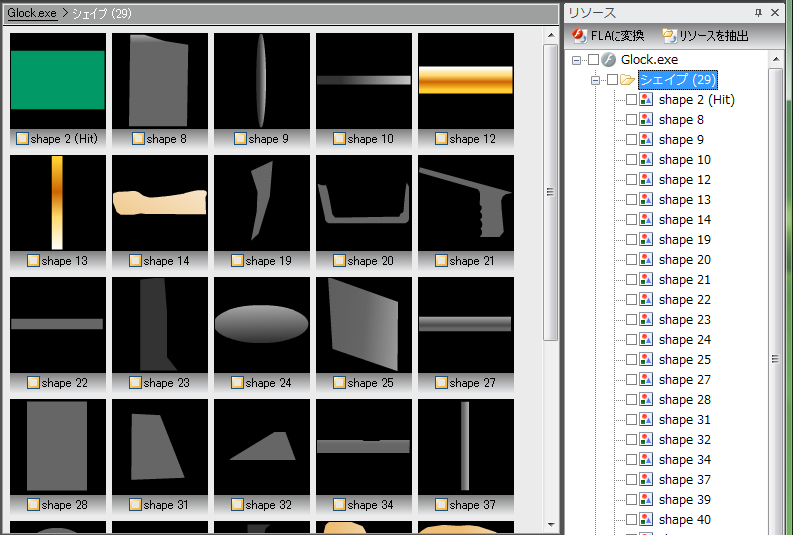Click the shape 28 thumbnail label
Viewport: 793px width, 535px height.
64,505
